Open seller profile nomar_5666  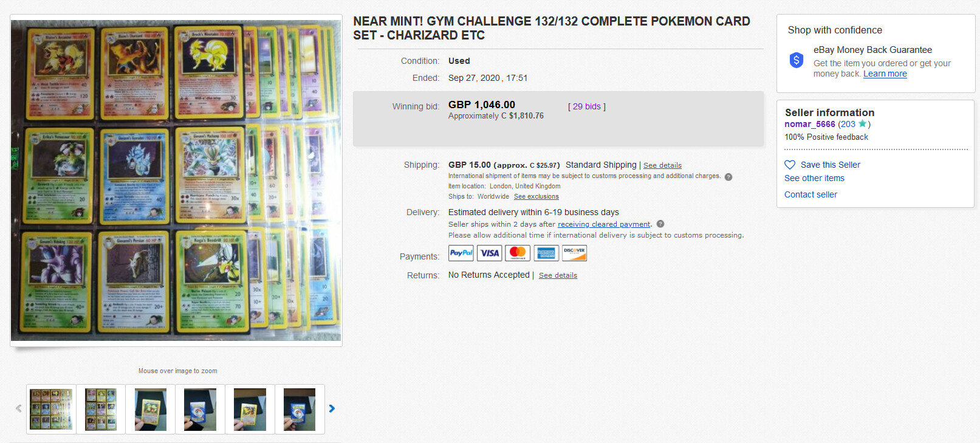[810, 124]
